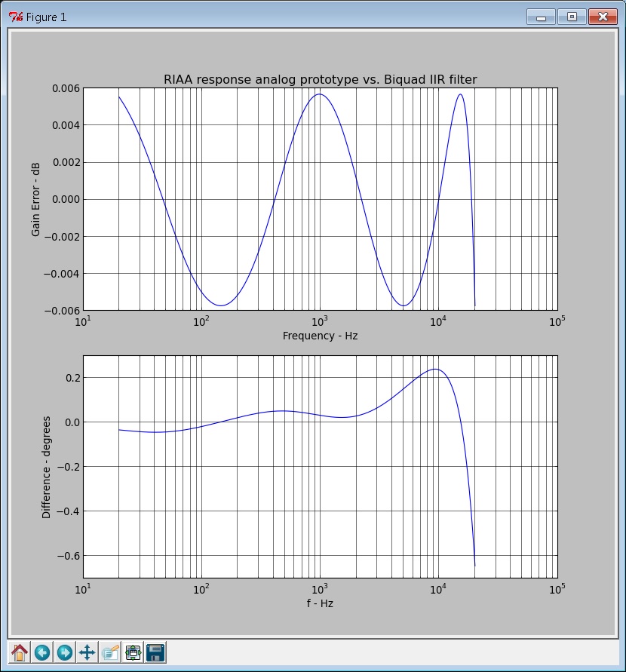Open the configure subplots tool

133,652
